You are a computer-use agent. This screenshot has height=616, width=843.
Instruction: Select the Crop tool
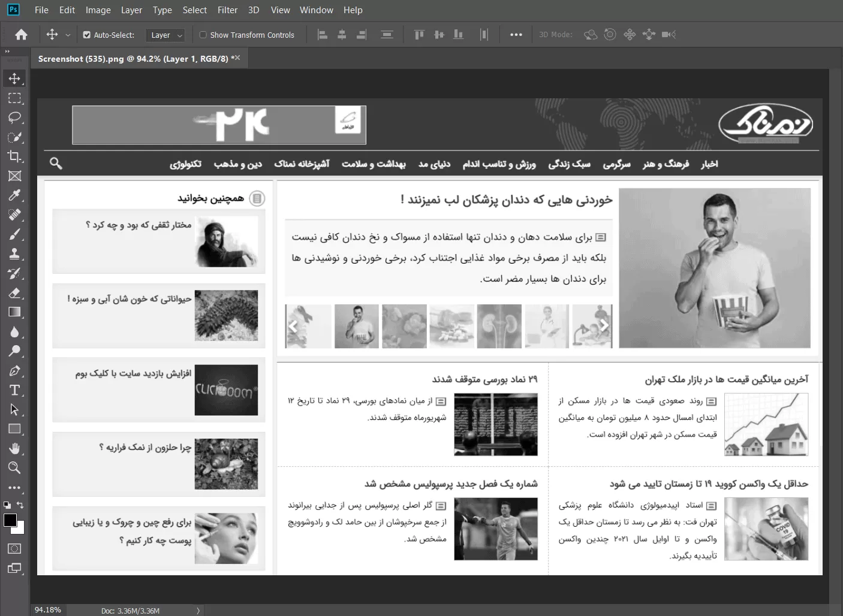14,156
